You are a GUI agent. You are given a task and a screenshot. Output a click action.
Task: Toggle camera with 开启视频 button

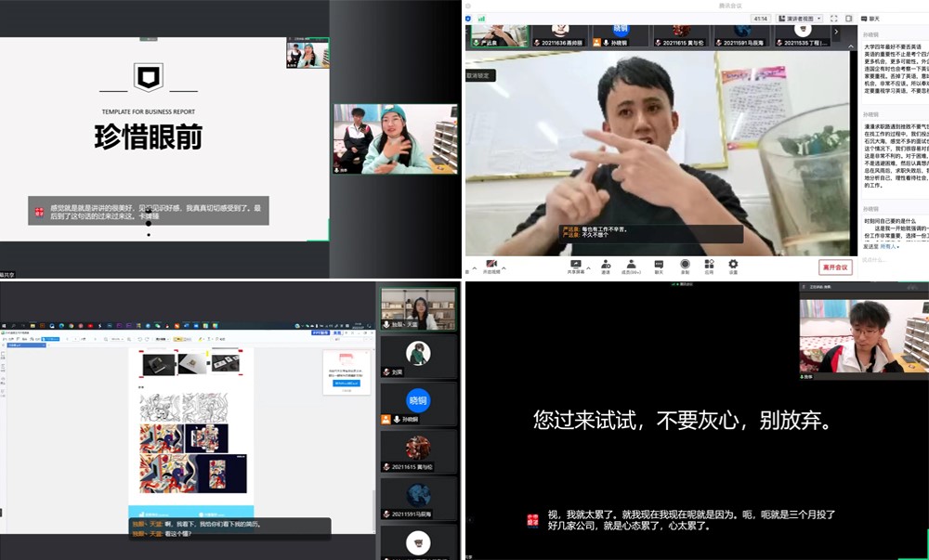tap(490, 267)
